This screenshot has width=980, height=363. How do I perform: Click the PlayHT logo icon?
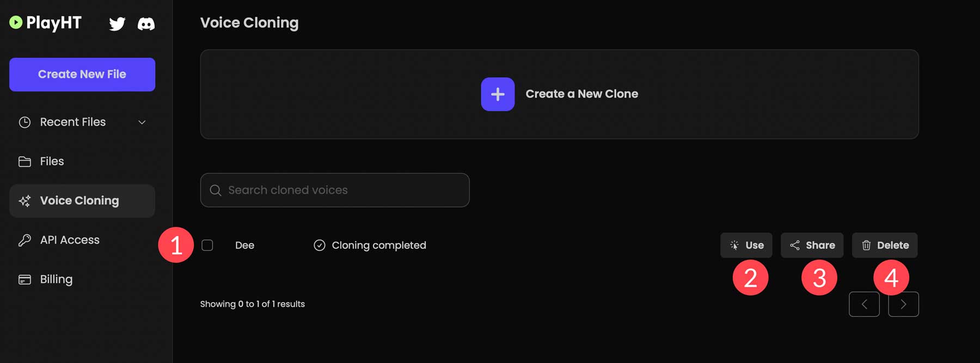point(16,23)
